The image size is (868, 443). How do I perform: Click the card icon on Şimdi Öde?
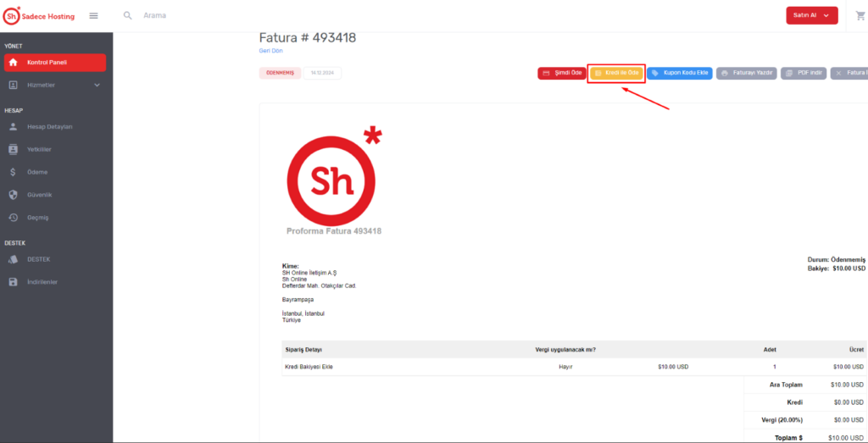pyautogui.click(x=545, y=73)
